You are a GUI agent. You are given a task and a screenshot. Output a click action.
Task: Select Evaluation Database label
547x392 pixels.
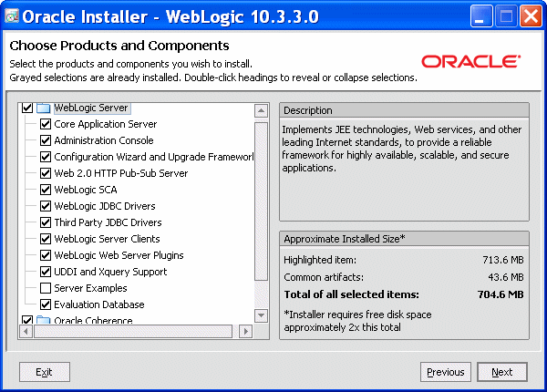[99, 304]
